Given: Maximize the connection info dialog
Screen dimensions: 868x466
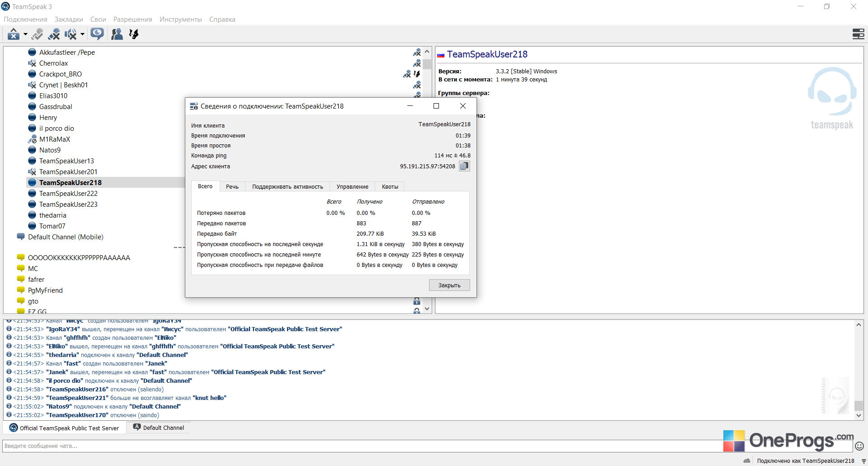Looking at the screenshot, I should coord(436,106).
